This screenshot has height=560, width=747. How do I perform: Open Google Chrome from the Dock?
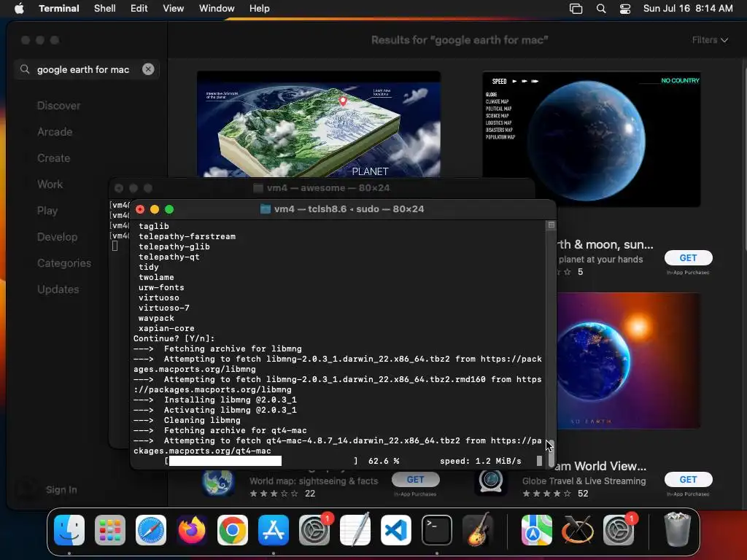(x=233, y=530)
